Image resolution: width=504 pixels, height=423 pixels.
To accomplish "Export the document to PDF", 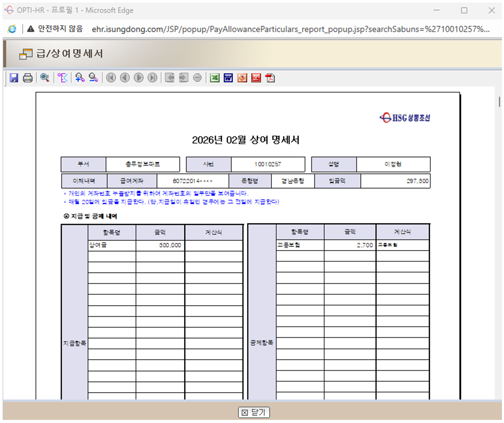I will pos(269,78).
